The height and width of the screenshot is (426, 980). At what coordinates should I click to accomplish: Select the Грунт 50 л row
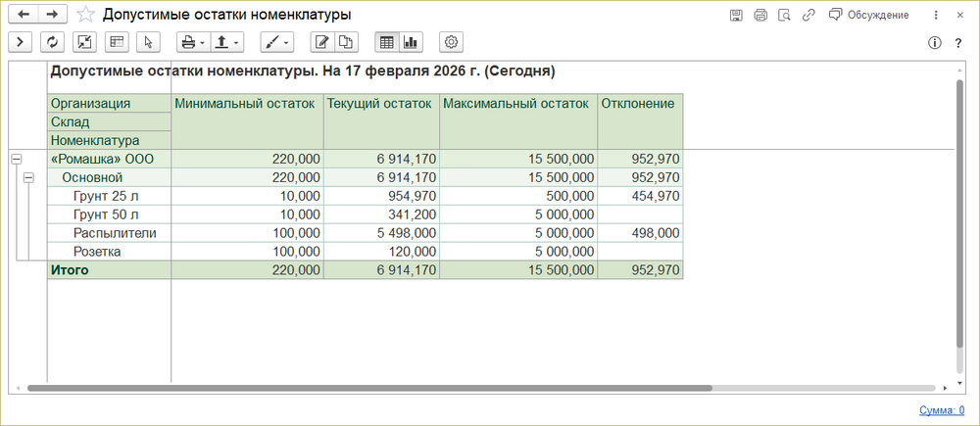click(110, 214)
